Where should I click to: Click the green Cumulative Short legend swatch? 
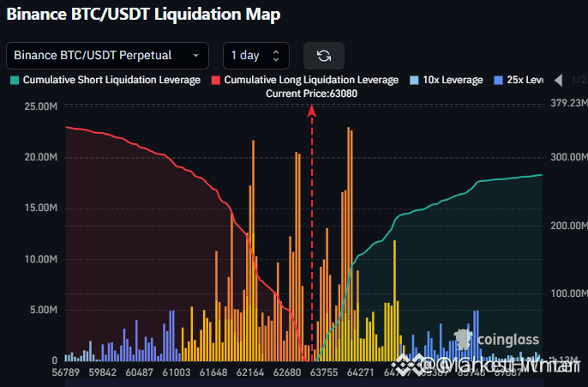(15, 81)
